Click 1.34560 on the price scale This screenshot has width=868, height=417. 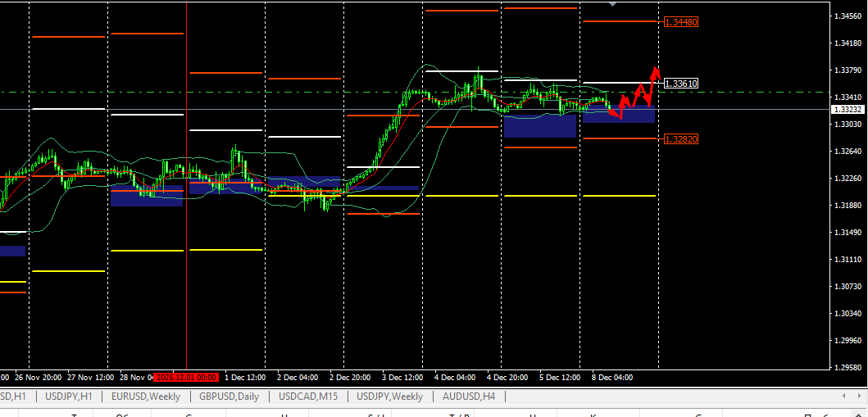point(848,16)
